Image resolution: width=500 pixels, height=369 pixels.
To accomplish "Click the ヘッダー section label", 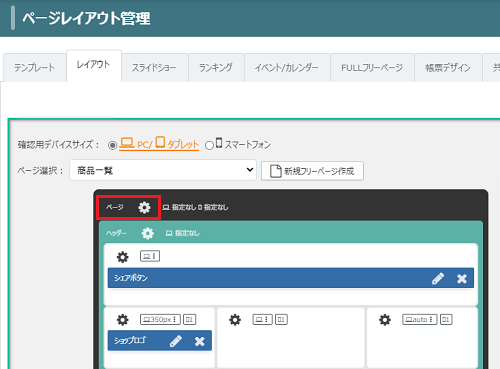I will coord(116,233).
